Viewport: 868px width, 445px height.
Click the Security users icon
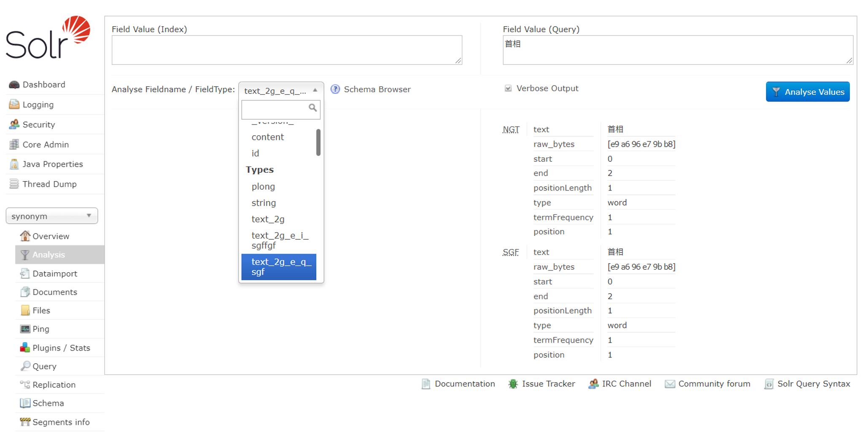(14, 124)
